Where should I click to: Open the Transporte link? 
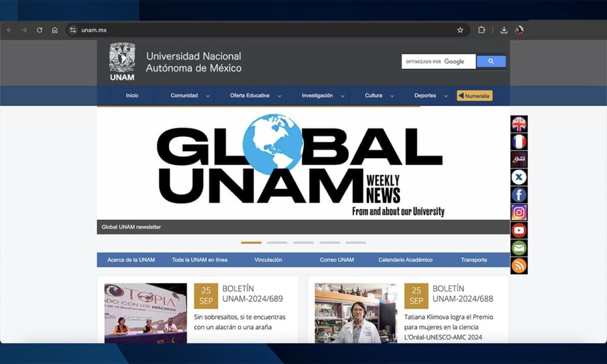pyautogui.click(x=474, y=260)
